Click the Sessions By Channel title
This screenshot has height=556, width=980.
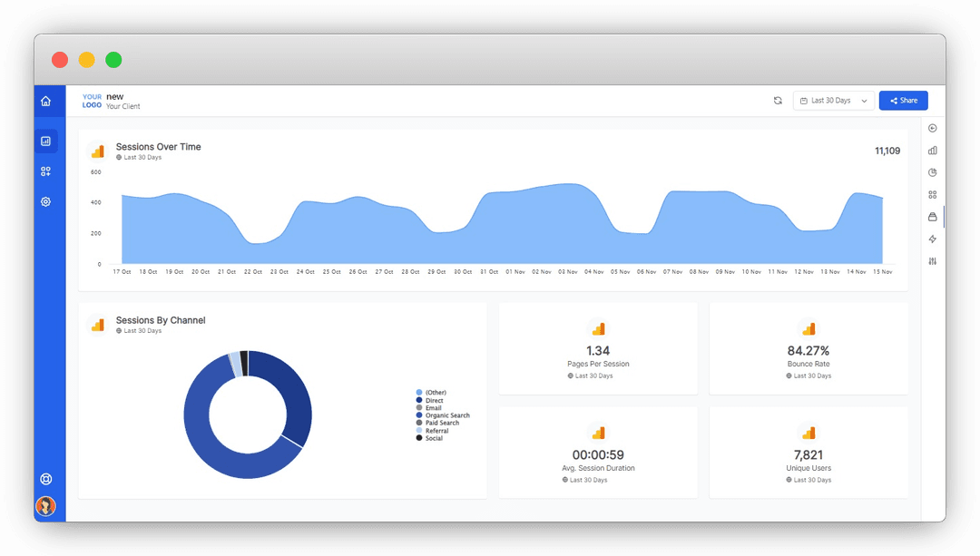(161, 320)
